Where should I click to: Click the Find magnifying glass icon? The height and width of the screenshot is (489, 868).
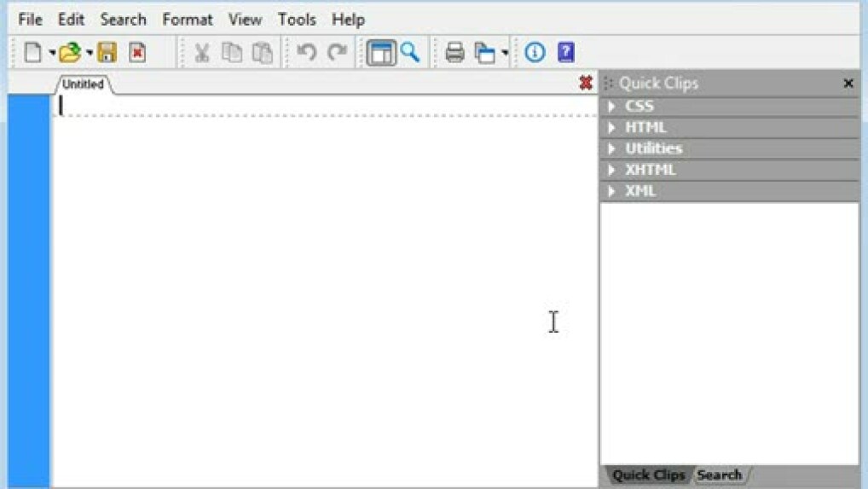click(x=411, y=53)
